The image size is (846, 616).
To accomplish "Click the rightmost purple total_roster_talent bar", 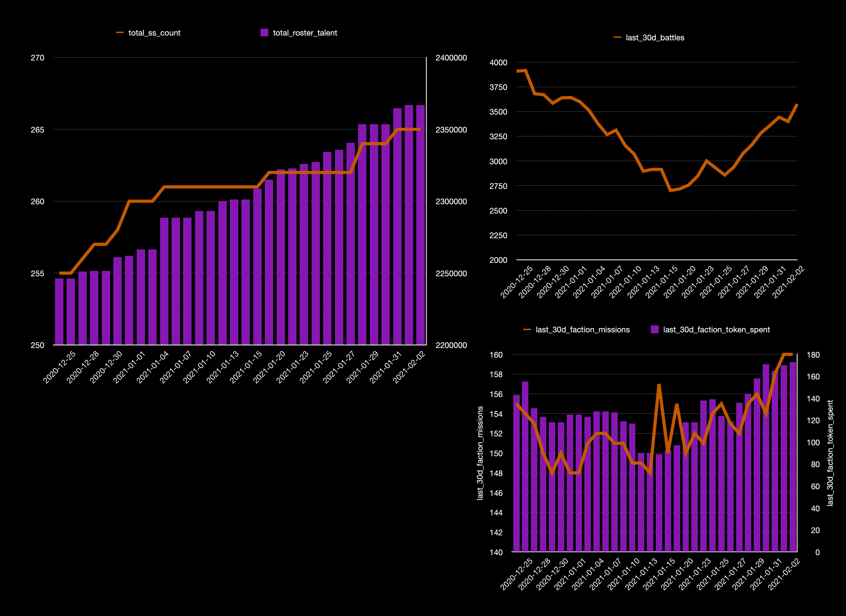I will coord(420,225).
